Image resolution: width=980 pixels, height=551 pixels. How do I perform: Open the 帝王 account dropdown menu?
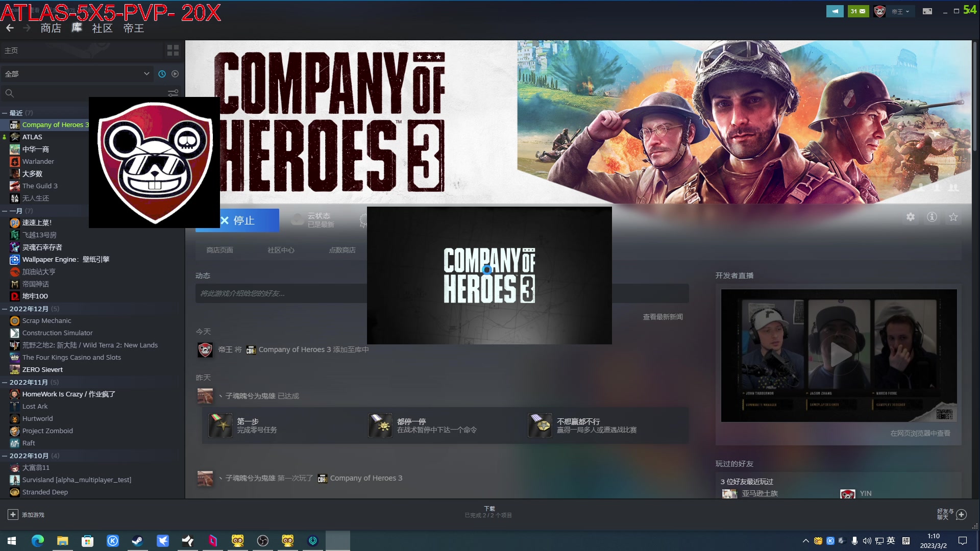coord(900,11)
